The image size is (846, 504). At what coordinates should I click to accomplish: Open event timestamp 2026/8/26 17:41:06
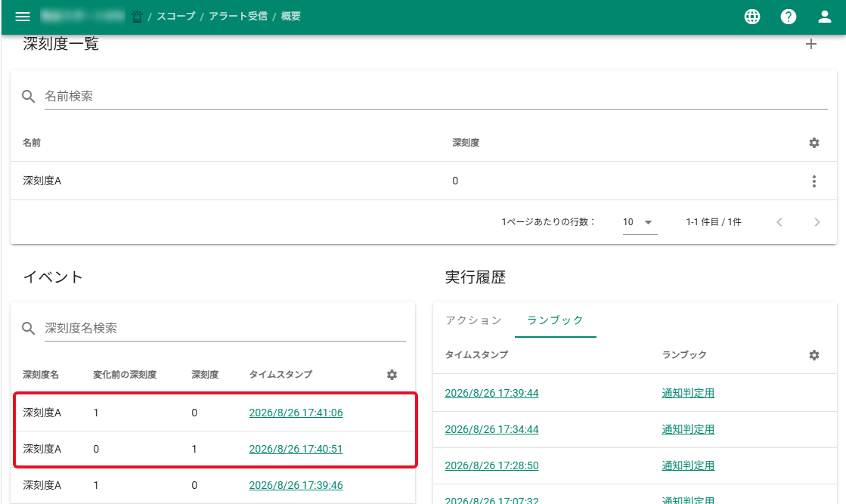pyautogui.click(x=296, y=413)
